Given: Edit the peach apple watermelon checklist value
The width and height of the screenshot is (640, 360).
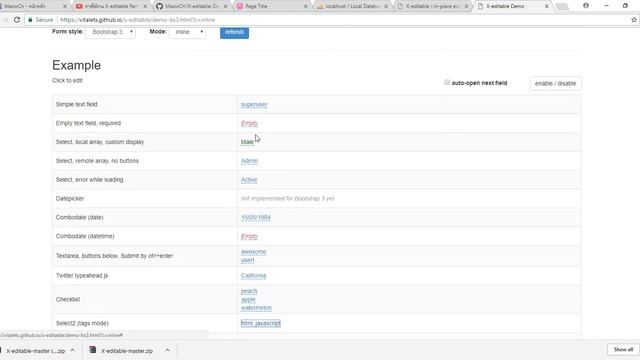Looking at the screenshot, I should (256, 299).
